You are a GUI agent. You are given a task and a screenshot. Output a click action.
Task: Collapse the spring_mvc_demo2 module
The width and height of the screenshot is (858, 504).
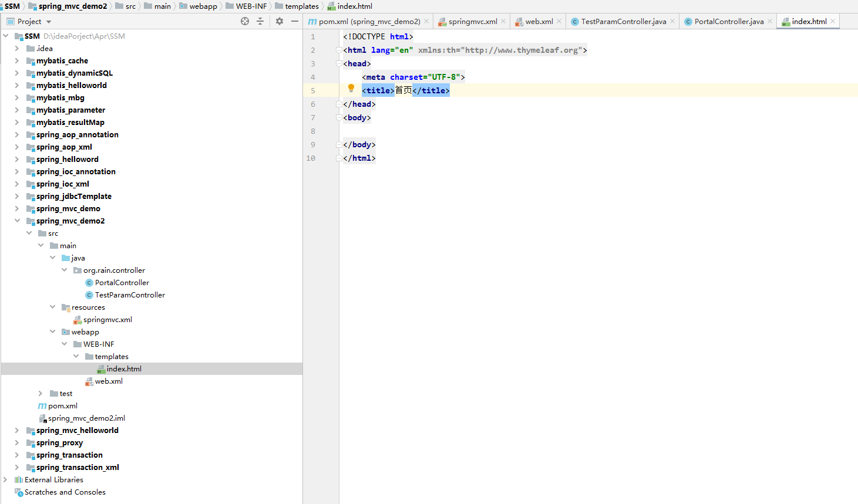pyautogui.click(x=17, y=221)
